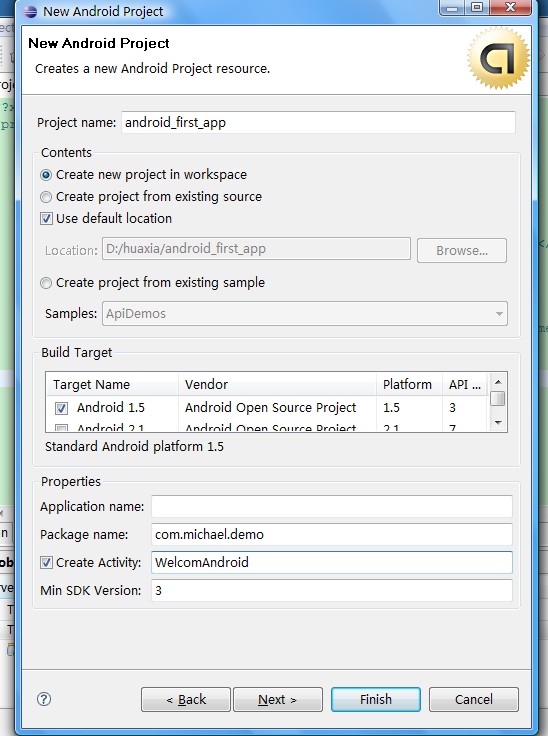548x736 pixels.
Task: Sort by Vendor column header
Action: pos(277,384)
